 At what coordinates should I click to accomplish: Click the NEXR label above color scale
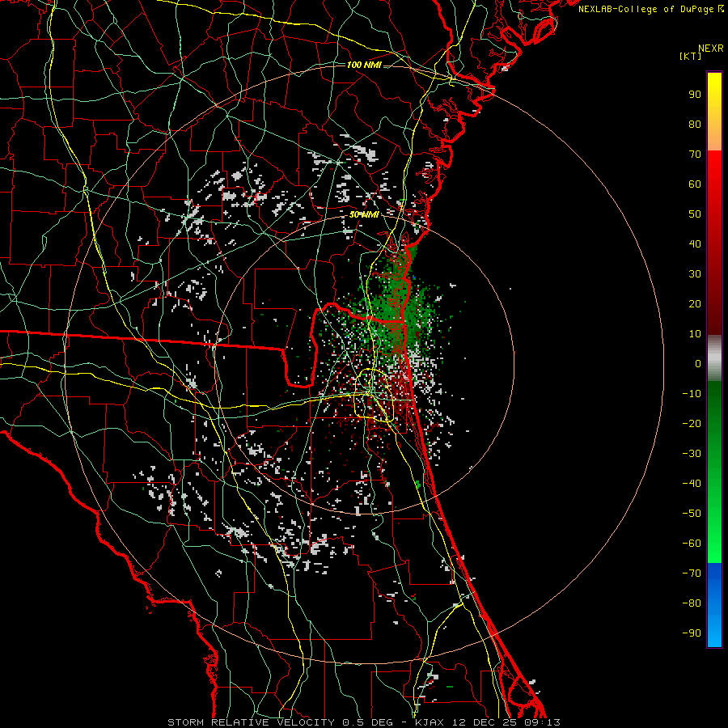pos(710,49)
